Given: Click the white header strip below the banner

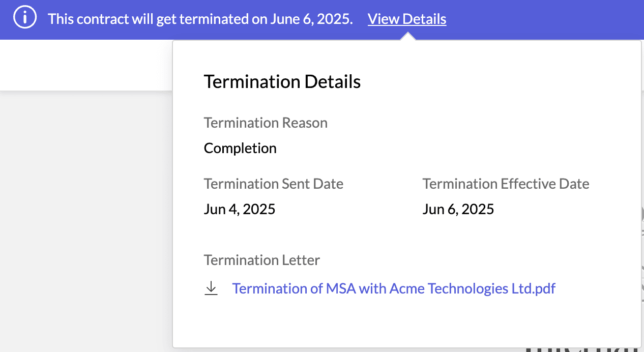Looking at the screenshot, I should pos(86,65).
